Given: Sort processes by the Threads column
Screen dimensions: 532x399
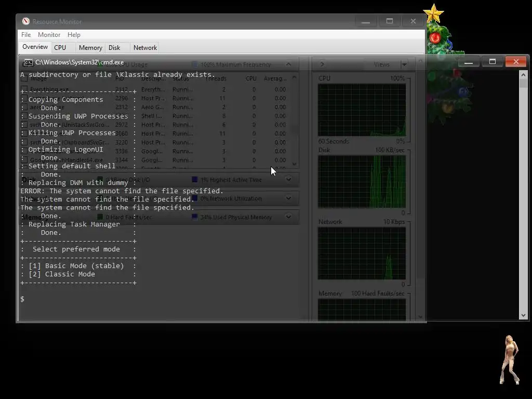Looking at the screenshot, I should pos(216,78).
